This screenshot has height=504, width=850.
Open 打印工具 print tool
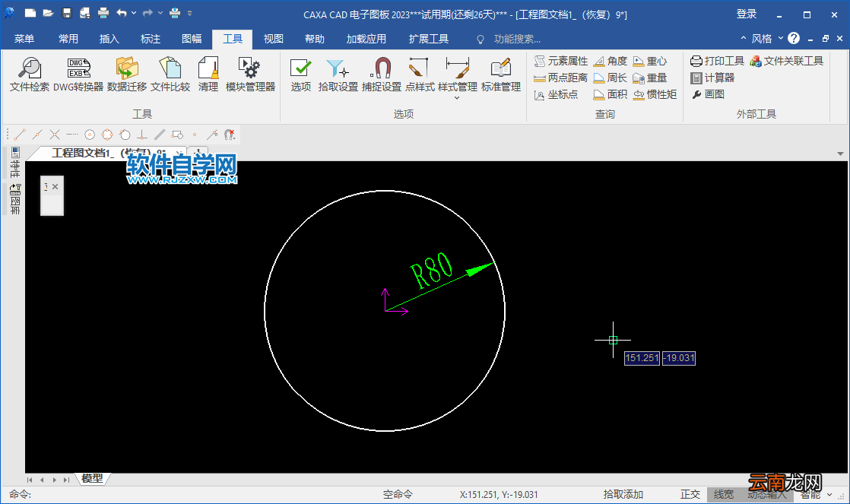pos(717,62)
